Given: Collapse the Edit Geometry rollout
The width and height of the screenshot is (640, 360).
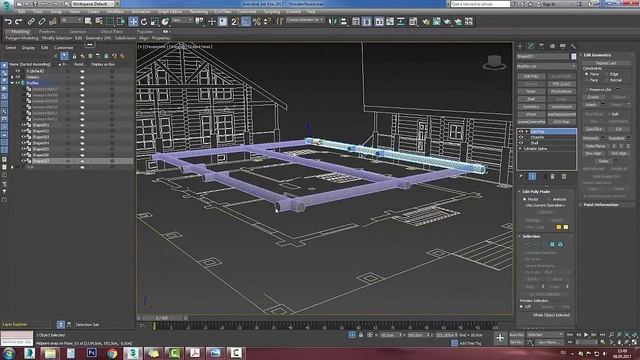Looking at the screenshot, I should click(x=597, y=55).
